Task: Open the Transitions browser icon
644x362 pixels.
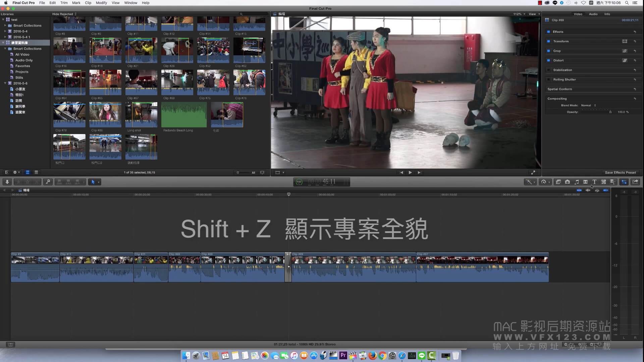Action: pos(585,182)
